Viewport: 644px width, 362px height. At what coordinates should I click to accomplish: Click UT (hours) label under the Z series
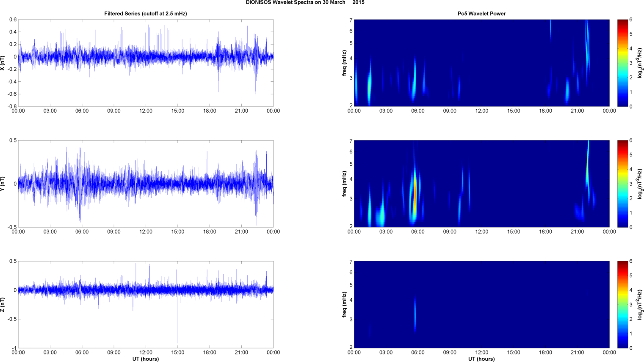click(x=146, y=359)
